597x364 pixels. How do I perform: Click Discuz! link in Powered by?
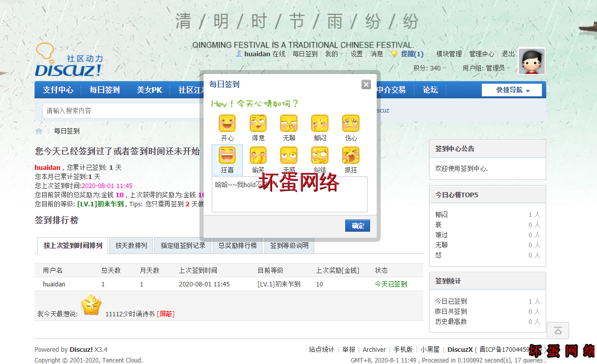point(81,349)
